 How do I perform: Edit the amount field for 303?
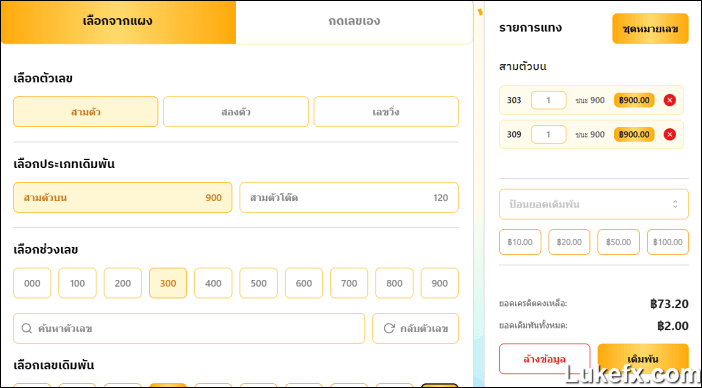(548, 100)
